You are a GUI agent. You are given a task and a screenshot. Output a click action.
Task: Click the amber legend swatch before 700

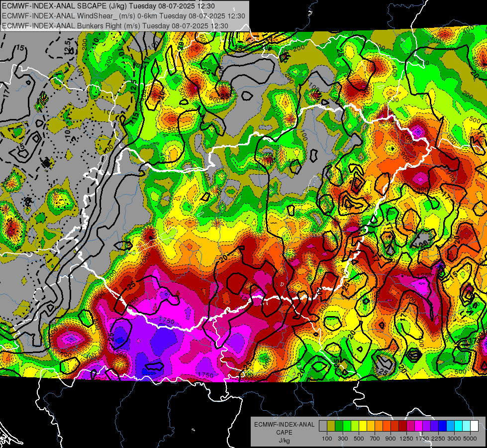coord(371,426)
